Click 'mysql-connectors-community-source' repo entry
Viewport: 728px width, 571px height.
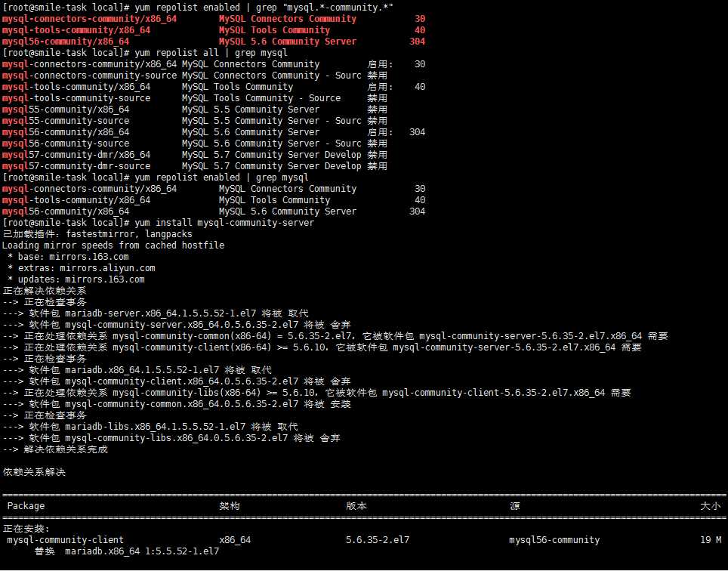[x=89, y=76]
